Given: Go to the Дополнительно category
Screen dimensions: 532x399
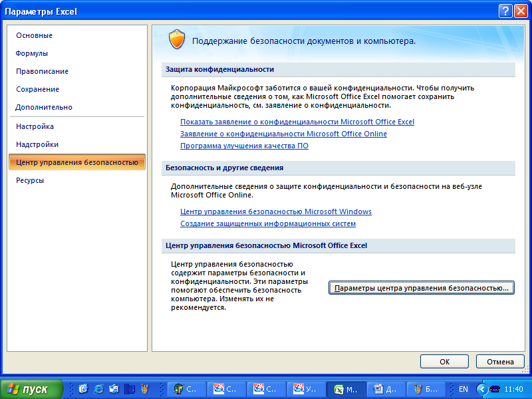Looking at the screenshot, I should pos(44,107).
